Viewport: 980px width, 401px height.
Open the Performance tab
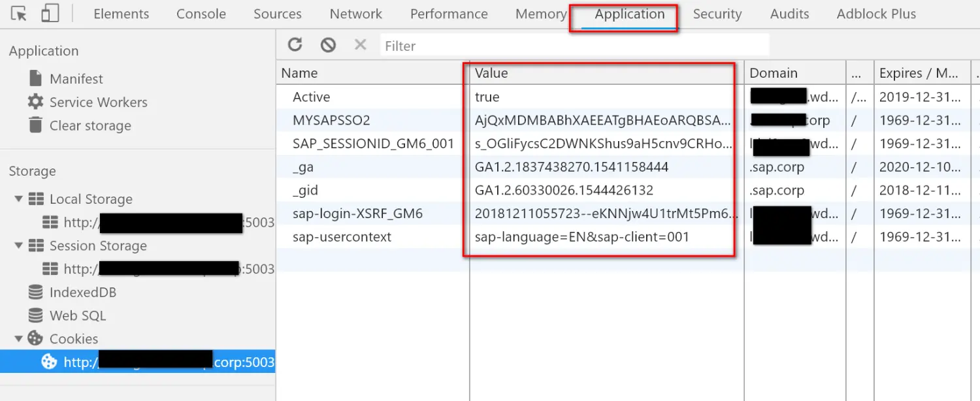pos(449,14)
